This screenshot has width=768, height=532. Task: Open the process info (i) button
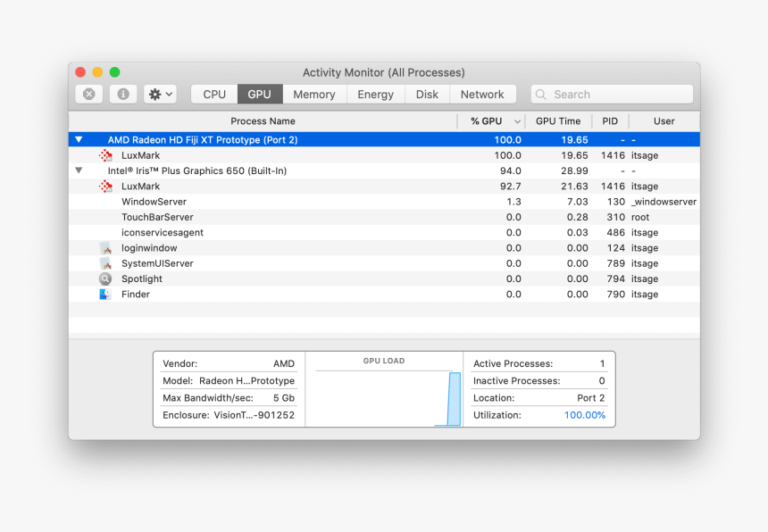point(123,94)
